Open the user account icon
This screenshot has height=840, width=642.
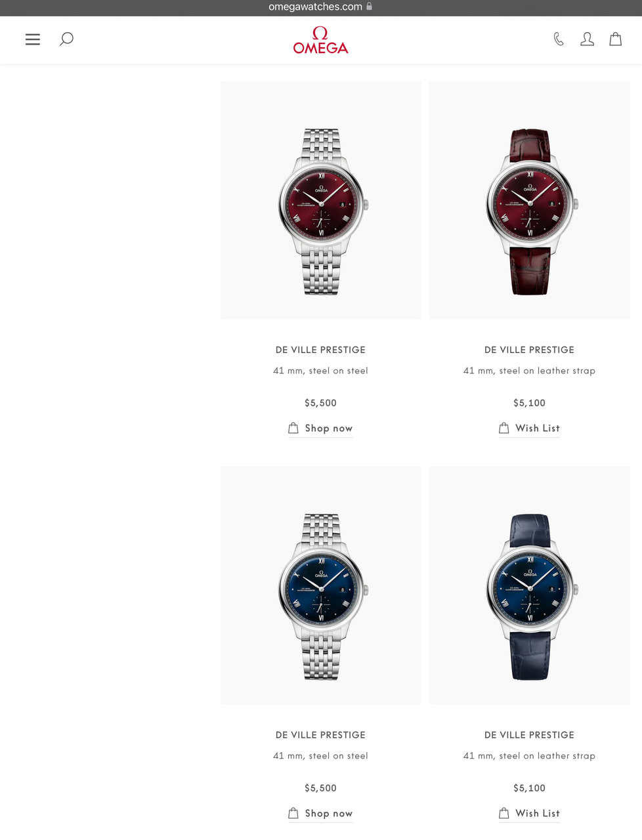(x=587, y=39)
